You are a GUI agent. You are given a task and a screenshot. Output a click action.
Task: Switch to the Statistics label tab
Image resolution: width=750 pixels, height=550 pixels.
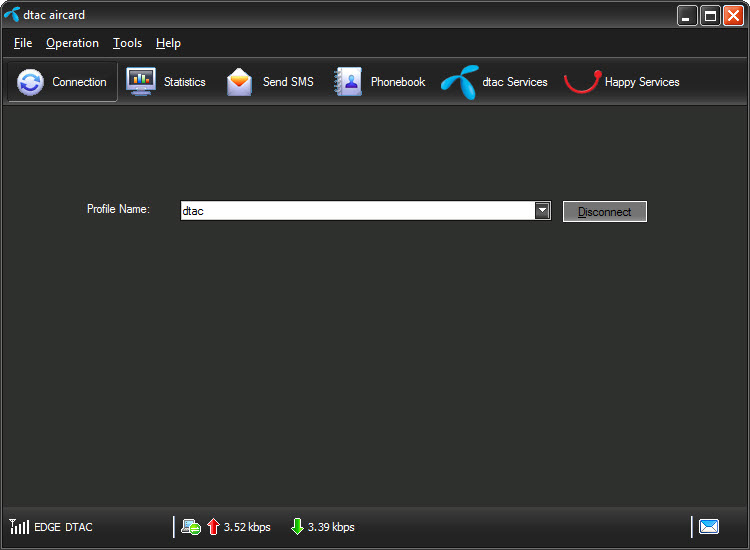coord(185,82)
